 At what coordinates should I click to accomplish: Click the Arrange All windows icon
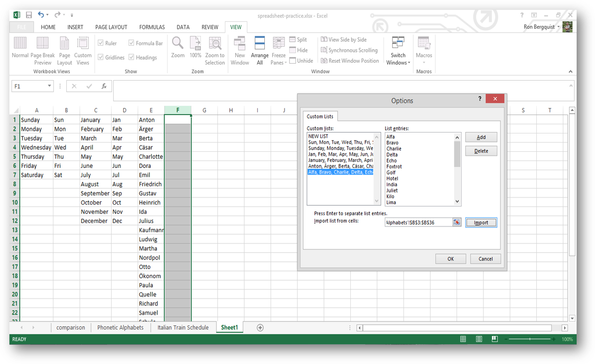(259, 44)
